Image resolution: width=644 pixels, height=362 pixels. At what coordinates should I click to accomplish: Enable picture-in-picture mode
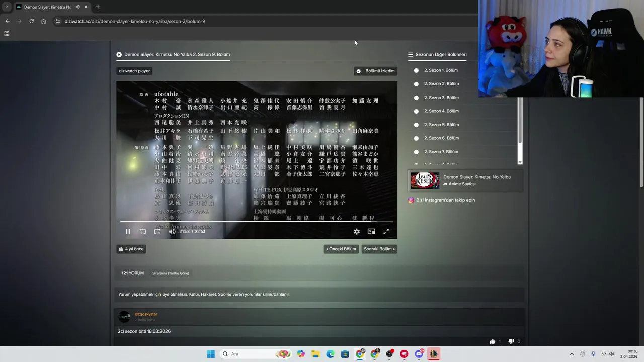[x=371, y=232]
